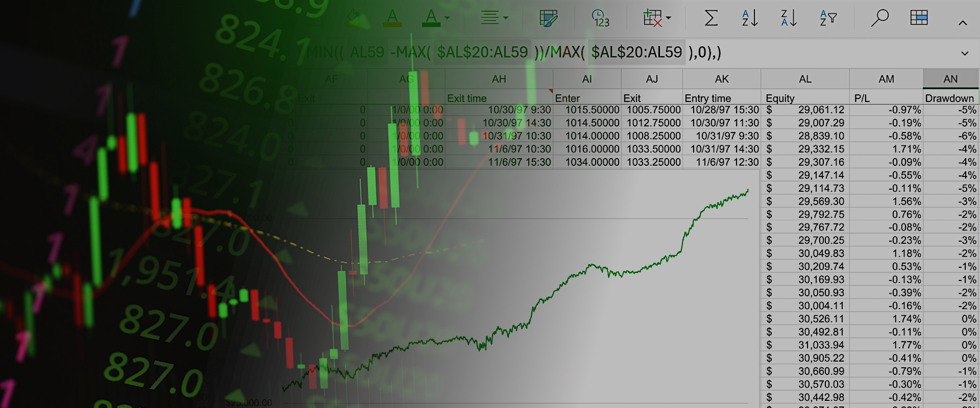Viewport: 980px width, 408px height.
Task: Click the Enter header cell in column AI
Action: [587, 98]
